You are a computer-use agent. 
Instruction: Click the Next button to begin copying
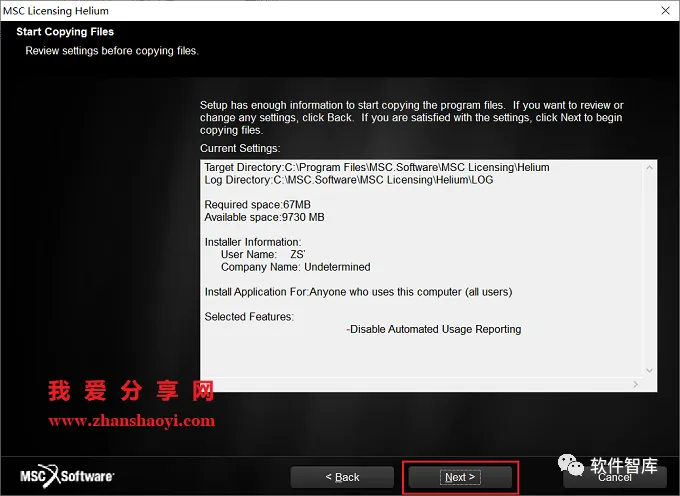click(x=460, y=477)
